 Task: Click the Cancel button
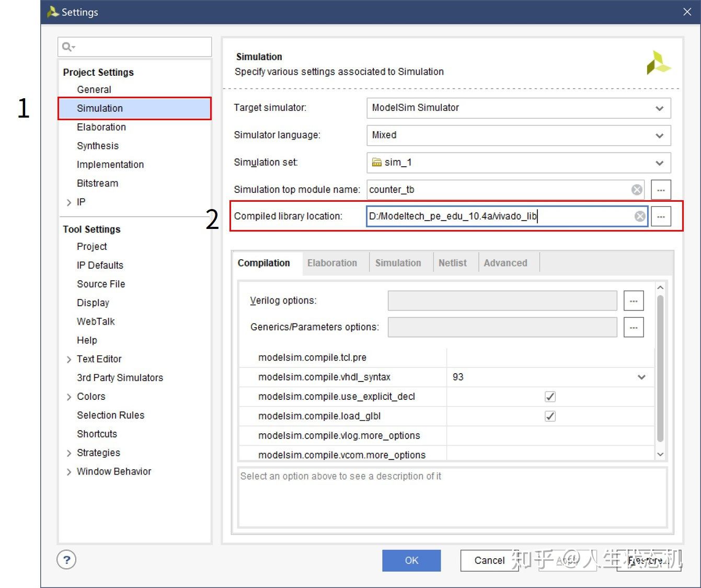coord(489,560)
